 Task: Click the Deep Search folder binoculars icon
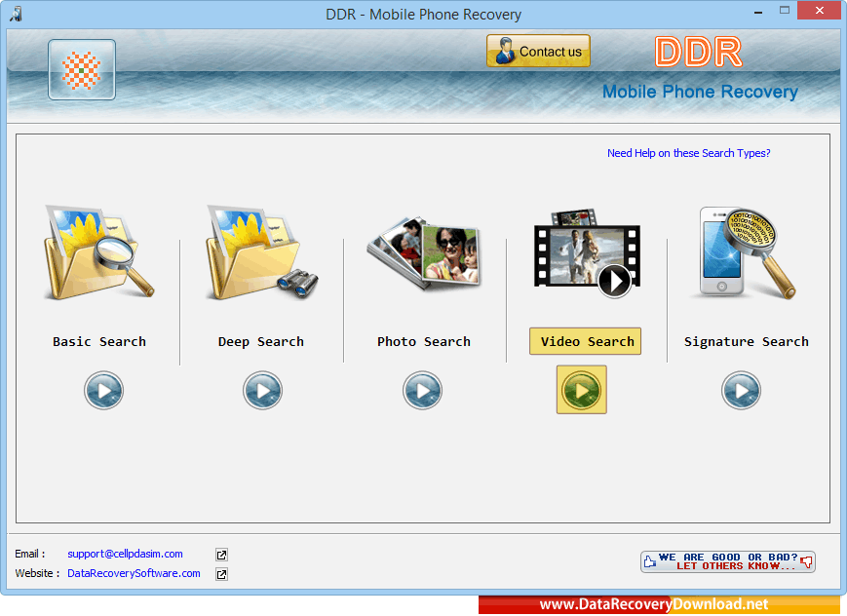coord(262,252)
